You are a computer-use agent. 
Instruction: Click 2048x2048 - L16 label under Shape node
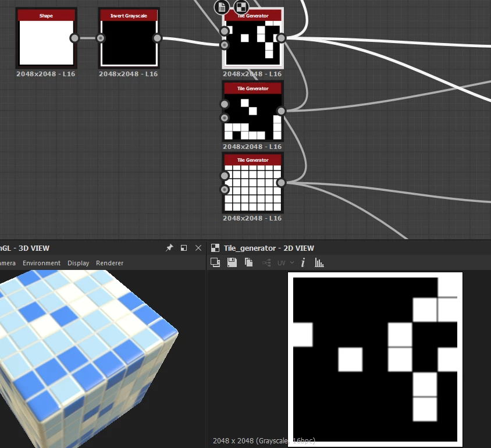pyautogui.click(x=46, y=74)
